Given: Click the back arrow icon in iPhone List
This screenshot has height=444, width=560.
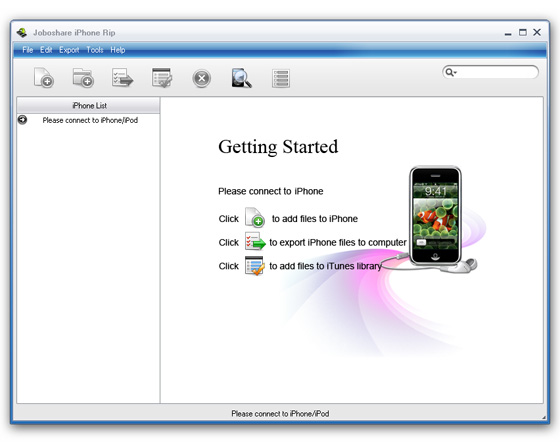Looking at the screenshot, I should 22,120.
